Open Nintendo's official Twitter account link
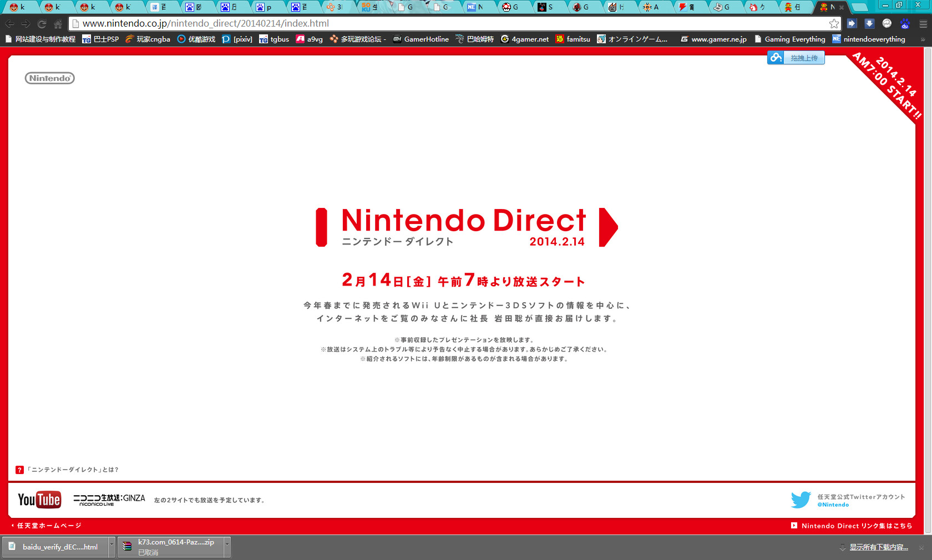Viewport: 932px width, 560px height. (848, 500)
